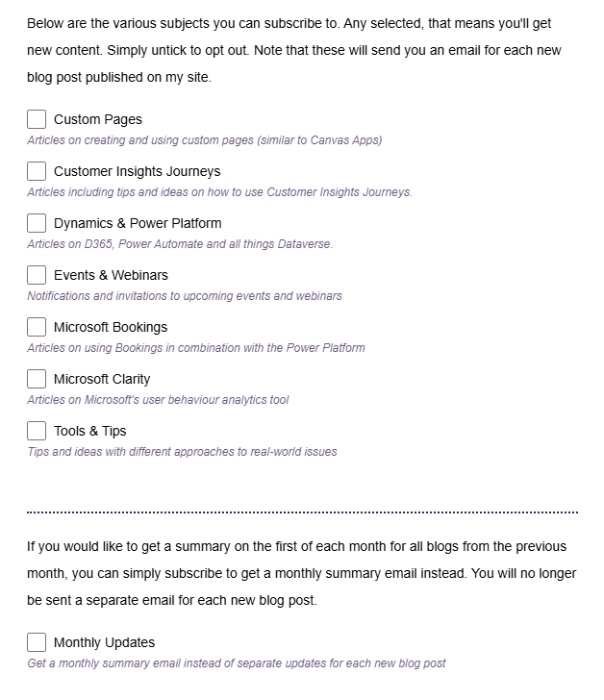Click the Canvas Apps description under Custom Pages

click(204, 140)
